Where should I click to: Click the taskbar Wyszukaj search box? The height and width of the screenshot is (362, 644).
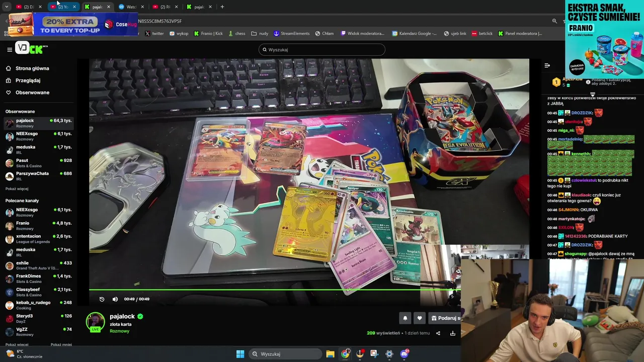click(285, 354)
